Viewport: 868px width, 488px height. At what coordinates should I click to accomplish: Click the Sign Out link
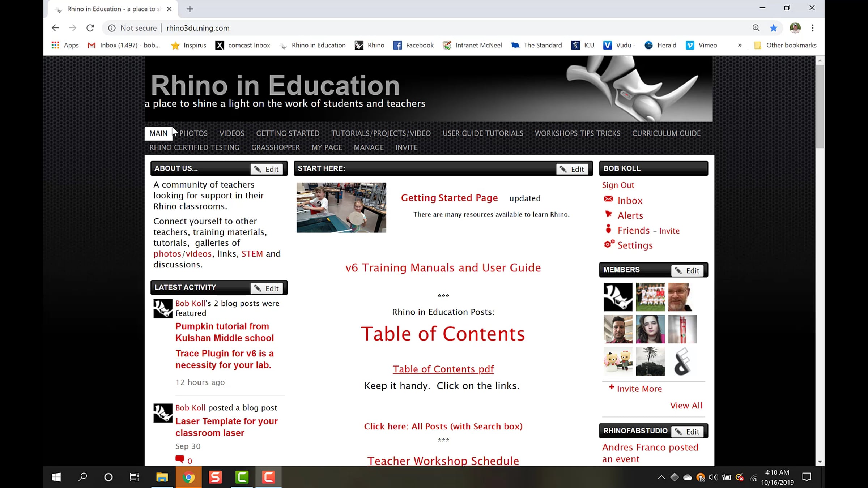click(618, 185)
